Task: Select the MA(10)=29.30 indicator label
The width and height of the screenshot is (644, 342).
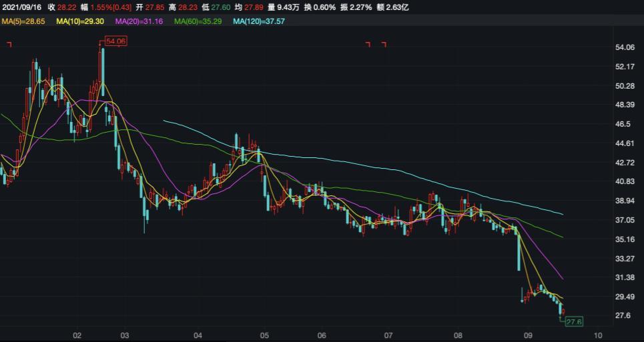Action: pyautogui.click(x=79, y=21)
